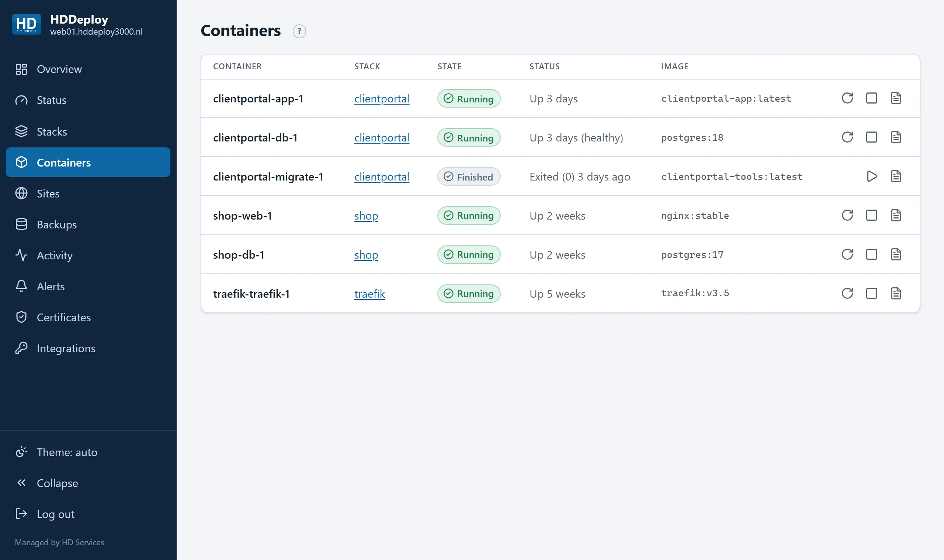Stop the traefik-traefik-1 container
The height and width of the screenshot is (560, 944).
[871, 293]
